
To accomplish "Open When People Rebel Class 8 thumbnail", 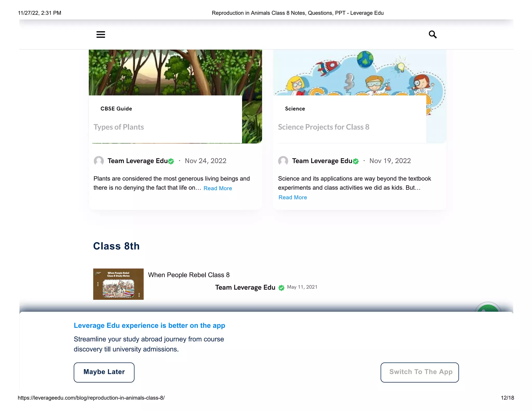I will click(x=118, y=284).
